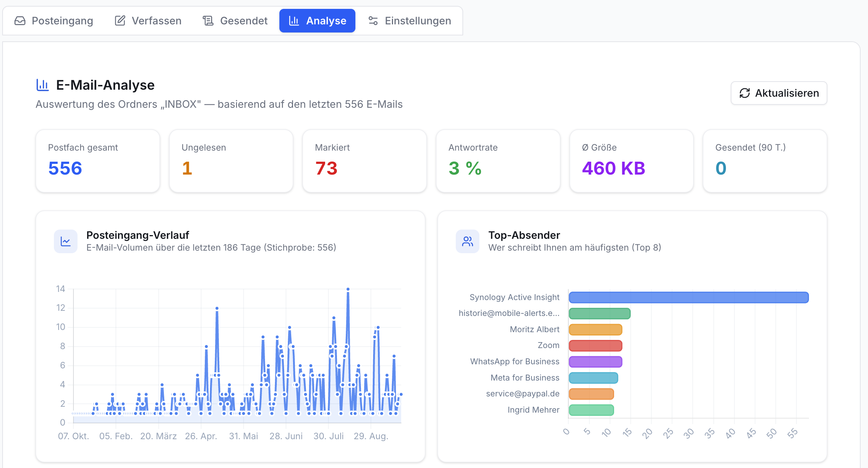The height and width of the screenshot is (468, 868).
Task: Open the Einstellungen tab
Action: tap(410, 21)
